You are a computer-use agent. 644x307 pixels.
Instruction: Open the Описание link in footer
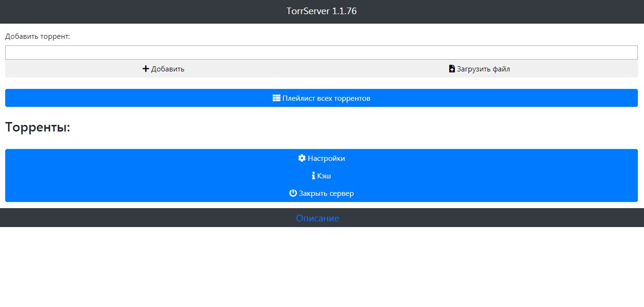[317, 218]
